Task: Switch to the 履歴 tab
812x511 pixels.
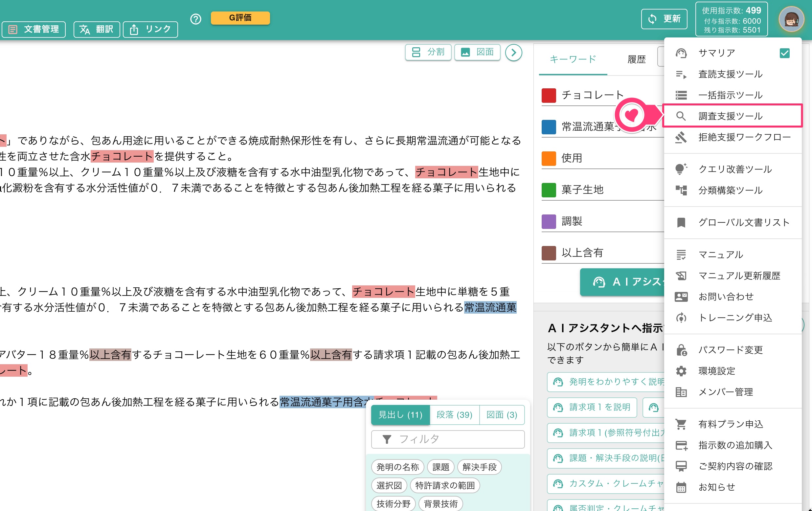Action: [x=636, y=60]
